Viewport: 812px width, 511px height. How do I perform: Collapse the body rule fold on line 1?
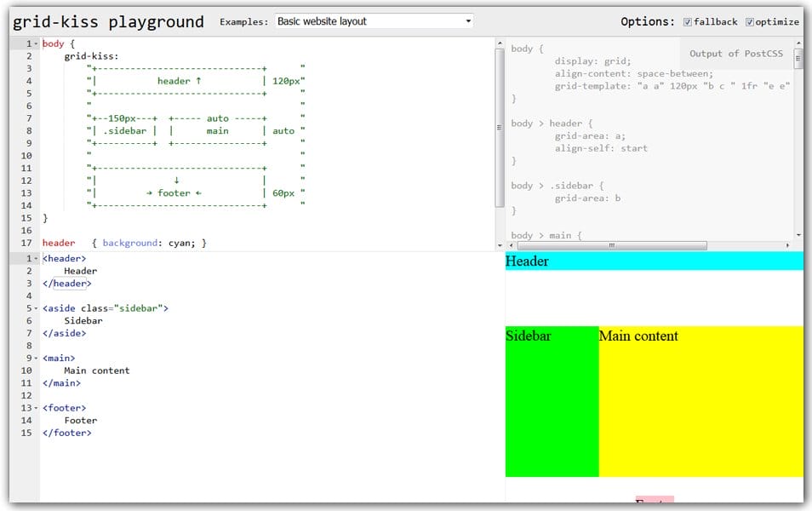(37, 43)
